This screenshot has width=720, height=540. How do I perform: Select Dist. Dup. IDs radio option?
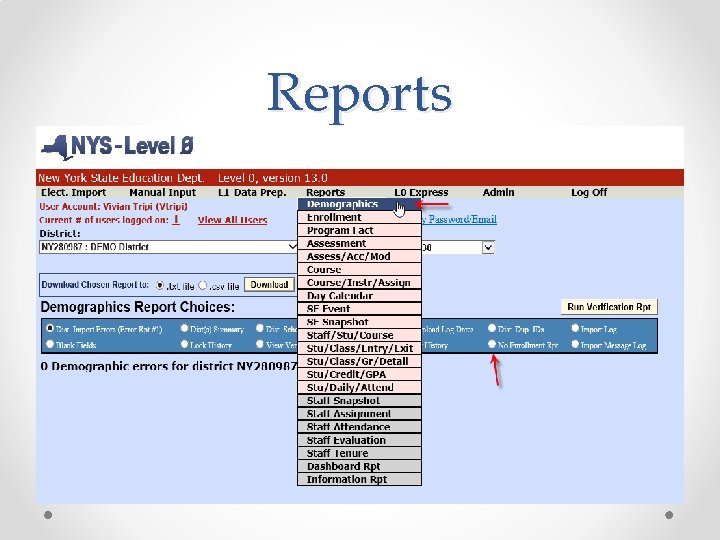pyautogui.click(x=492, y=328)
